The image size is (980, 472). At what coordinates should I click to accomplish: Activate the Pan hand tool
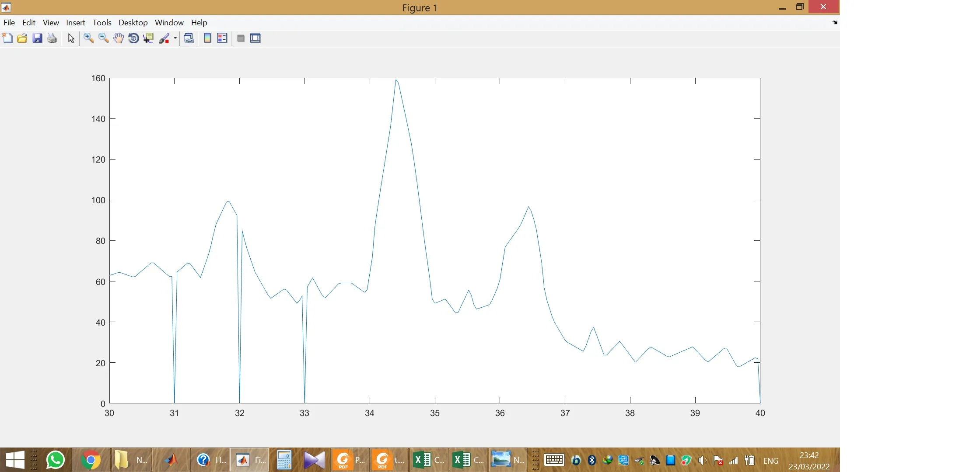coord(118,38)
